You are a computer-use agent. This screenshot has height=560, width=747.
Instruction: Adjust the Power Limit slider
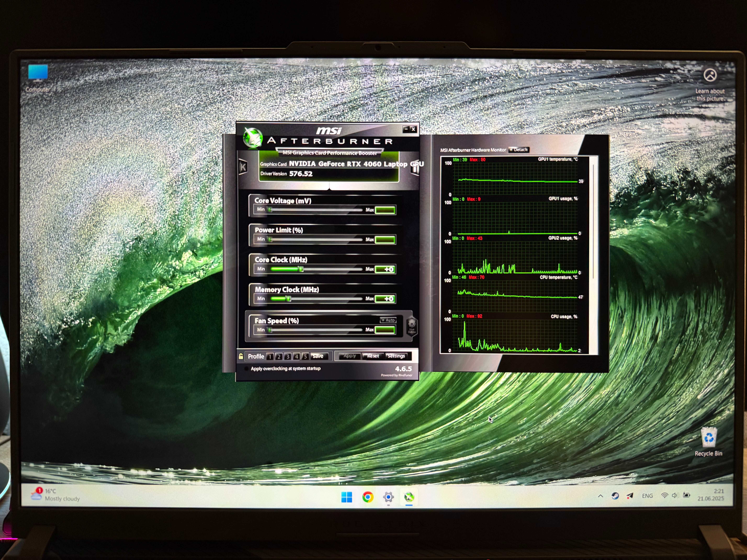[315, 239]
